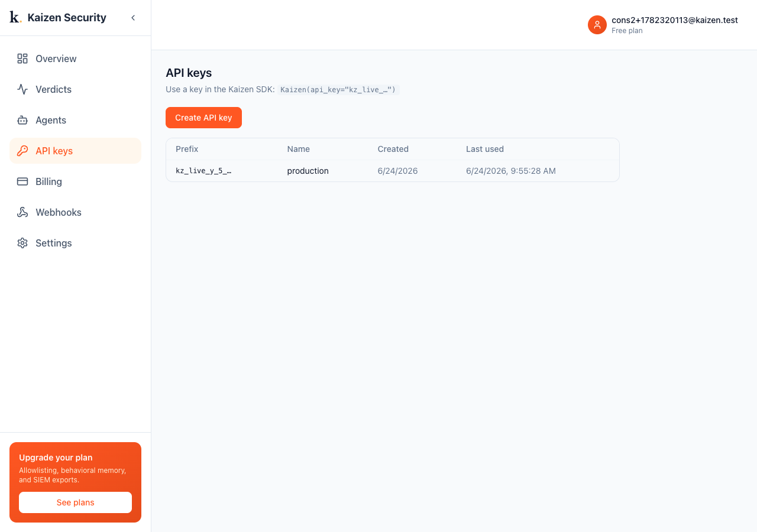Click the Name column header
The height and width of the screenshot is (532, 757).
[299, 149]
